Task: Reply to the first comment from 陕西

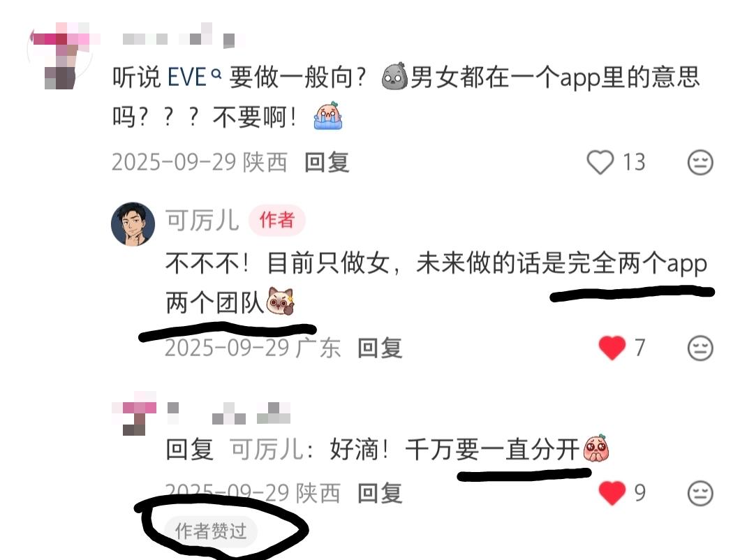Action: pyautogui.click(x=327, y=162)
